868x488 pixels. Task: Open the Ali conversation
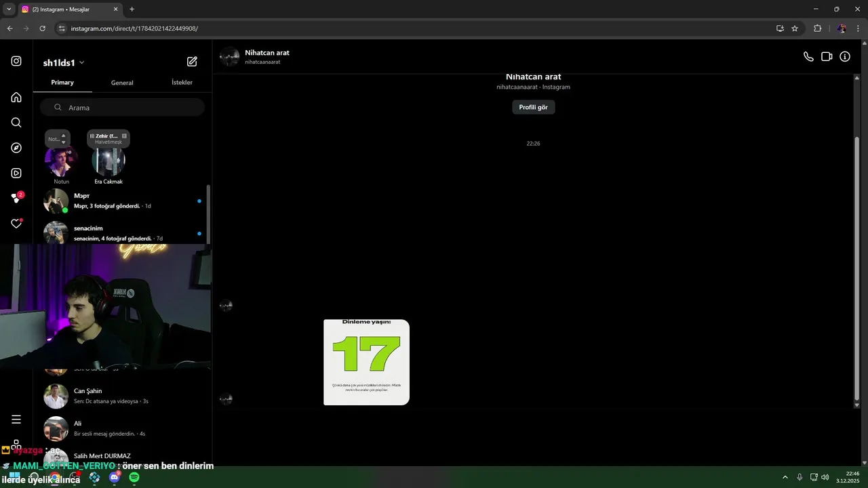(x=122, y=428)
